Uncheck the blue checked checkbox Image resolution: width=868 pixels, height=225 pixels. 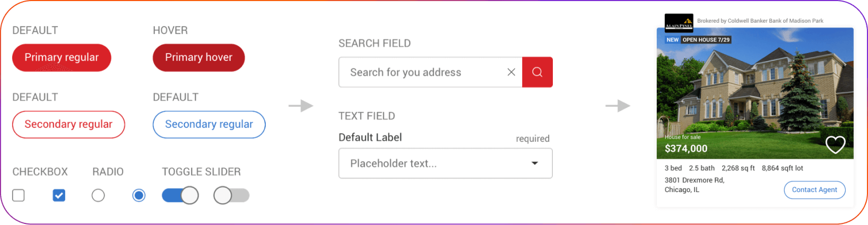(x=59, y=195)
